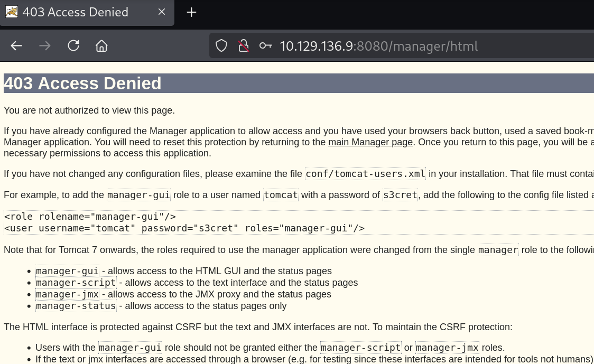Screen dimensions: 594x364
Task: Open the tracking protection shield panel
Action: [221, 46]
